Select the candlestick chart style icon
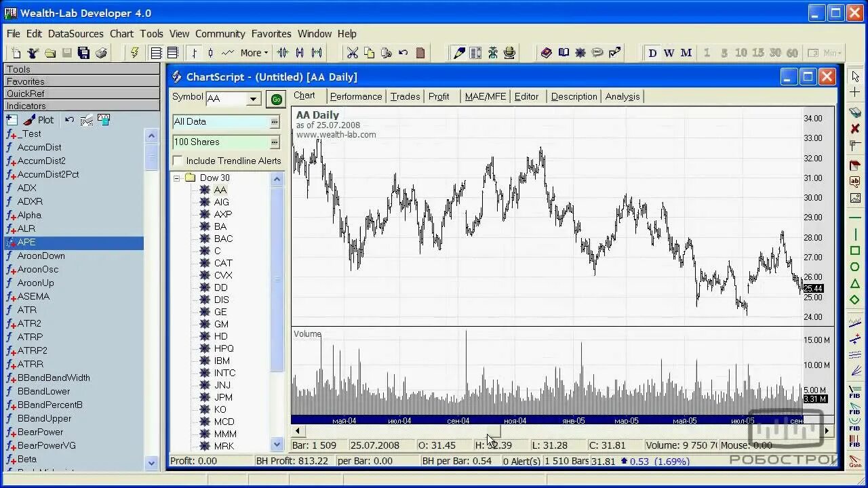868x488 pixels. [211, 53]
